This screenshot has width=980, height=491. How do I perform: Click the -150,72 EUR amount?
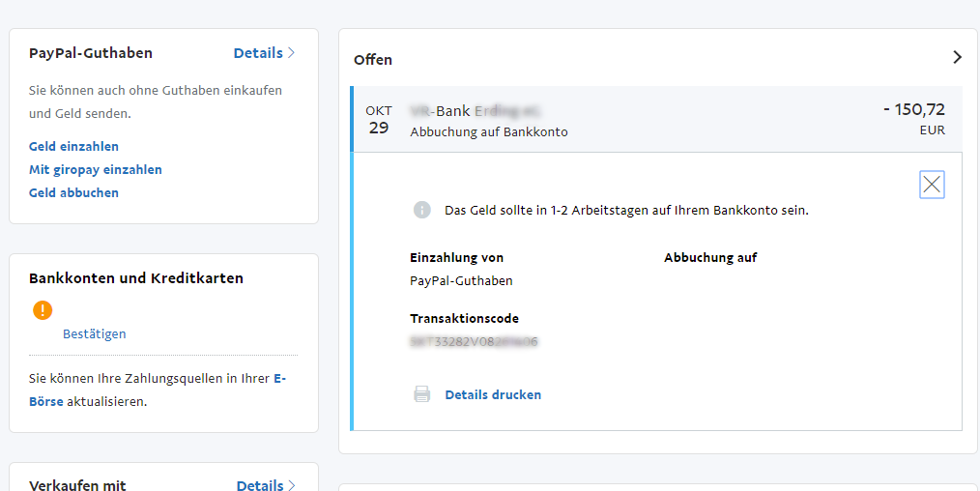pos(913,119)
